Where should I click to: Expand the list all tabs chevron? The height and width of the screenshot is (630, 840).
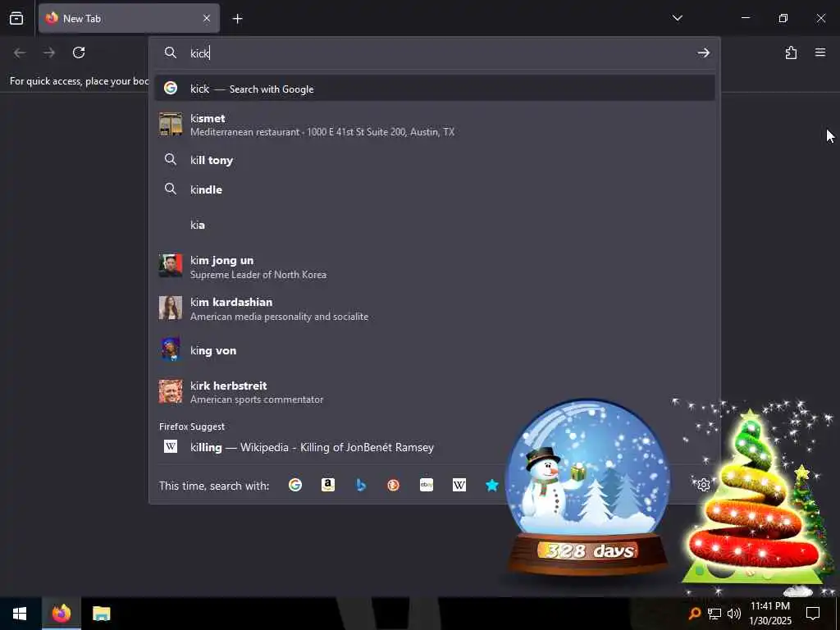677,18
